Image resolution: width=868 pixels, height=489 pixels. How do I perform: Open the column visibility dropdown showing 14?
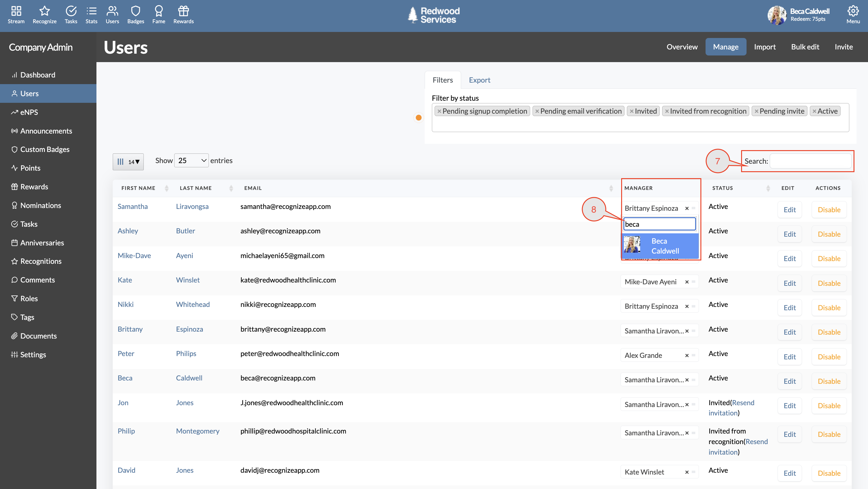click(128, 162)
